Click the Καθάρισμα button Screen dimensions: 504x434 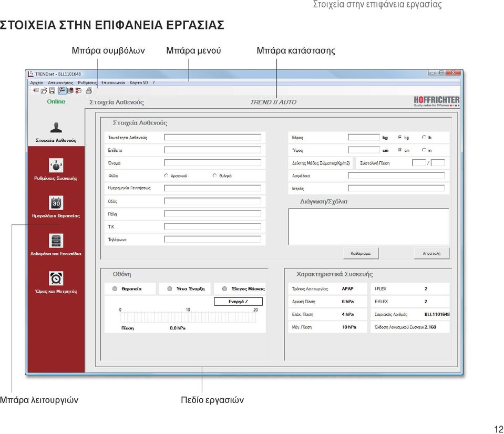click(x=361, y=253)
